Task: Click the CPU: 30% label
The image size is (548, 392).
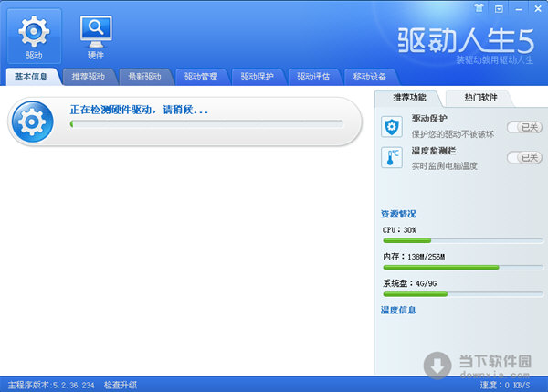Action: point(399,230)
